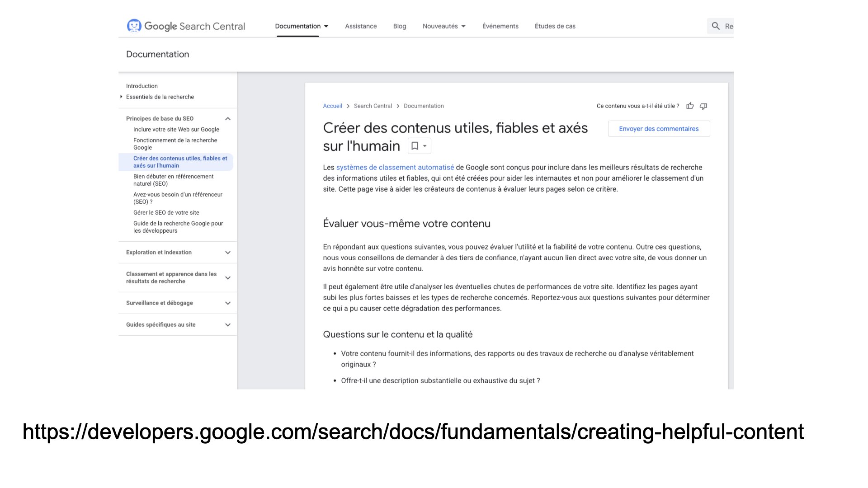Expand Exploration et indexation section

coord(228,253)
